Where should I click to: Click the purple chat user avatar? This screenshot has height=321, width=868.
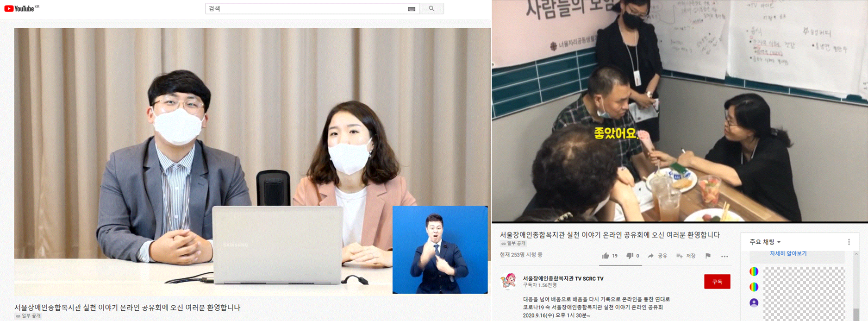pyautogui.click(x=754, y=303)
